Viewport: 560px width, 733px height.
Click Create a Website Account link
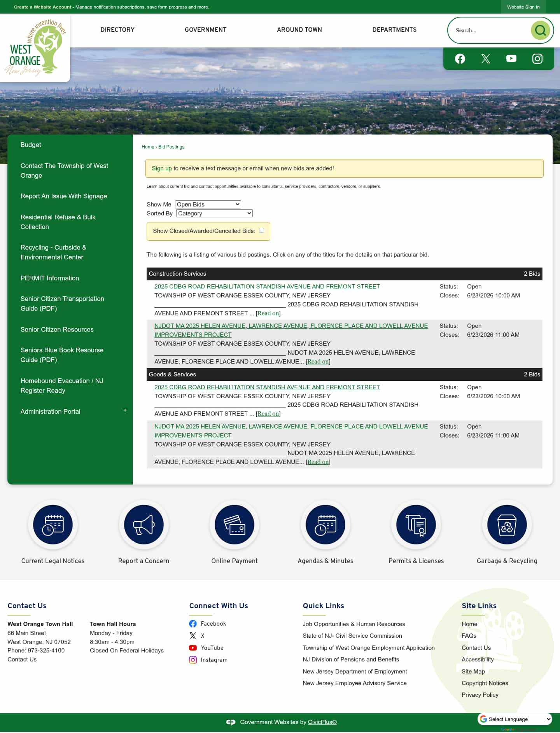(43, 7)
